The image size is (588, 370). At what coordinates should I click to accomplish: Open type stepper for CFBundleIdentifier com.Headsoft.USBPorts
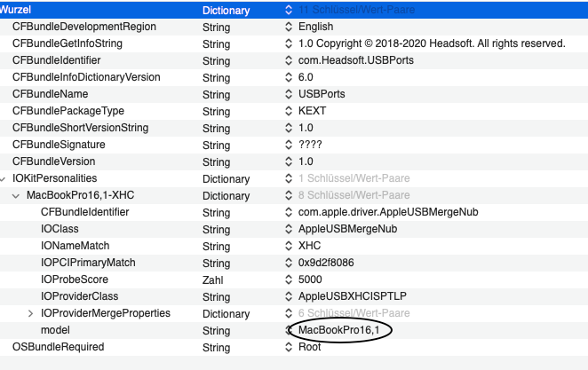pos(288,60)
